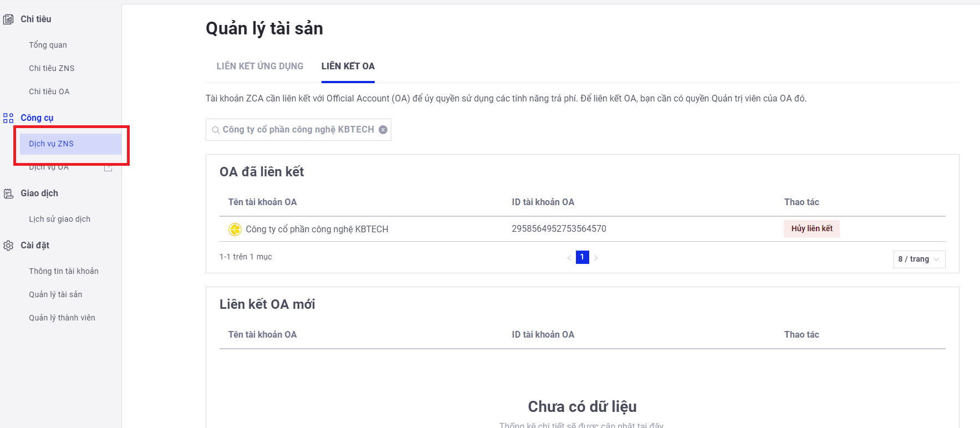Clear the search field with X icon
This screenshot has height=428, width=980.
[383, 130]
